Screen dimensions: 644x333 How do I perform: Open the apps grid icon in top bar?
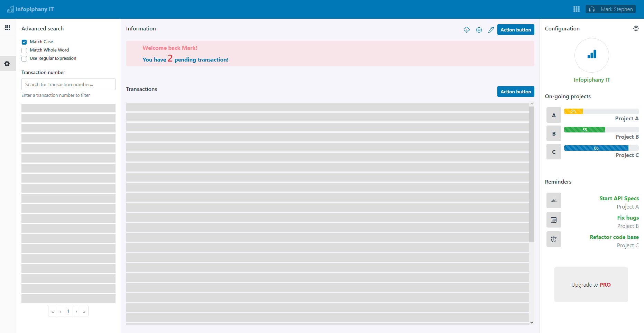(576, 9)
